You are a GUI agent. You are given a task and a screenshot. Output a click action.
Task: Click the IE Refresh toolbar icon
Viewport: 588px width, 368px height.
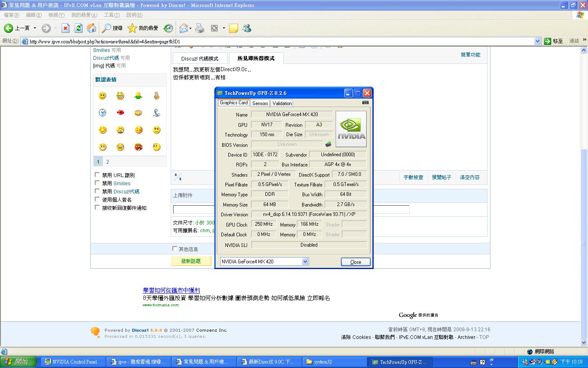coord(79,28)
